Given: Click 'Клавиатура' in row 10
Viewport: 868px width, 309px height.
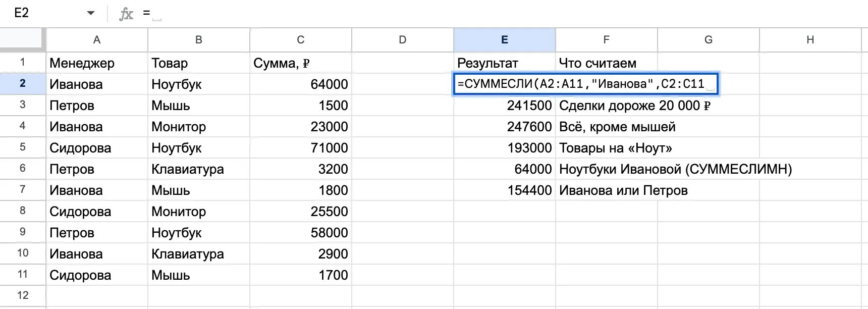Looking at the screenshot, I should tap(199, 254).
